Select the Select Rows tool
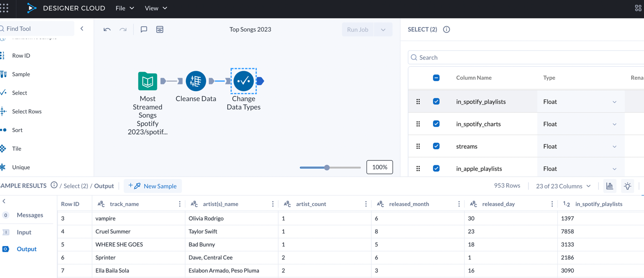 tap(26, 111)
